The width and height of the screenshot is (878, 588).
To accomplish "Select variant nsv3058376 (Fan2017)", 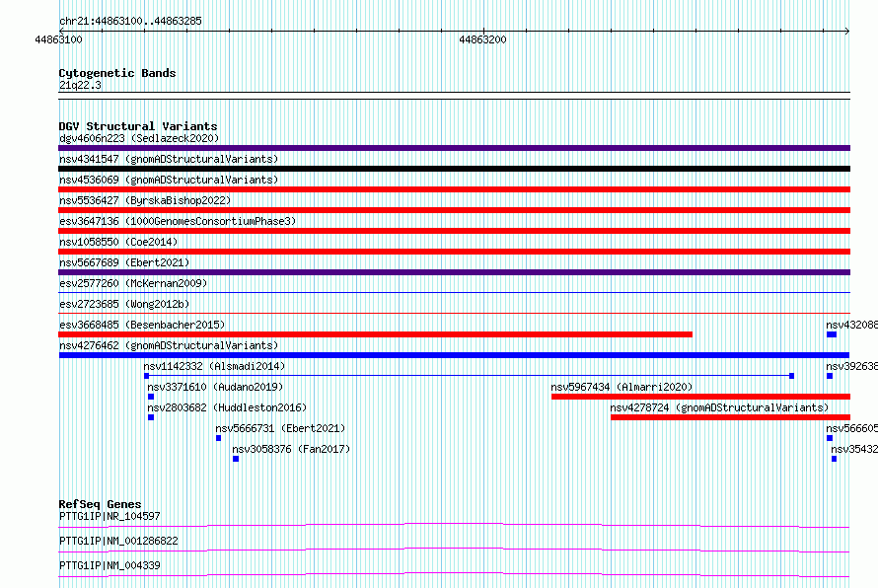I will (x=291, y=449).
